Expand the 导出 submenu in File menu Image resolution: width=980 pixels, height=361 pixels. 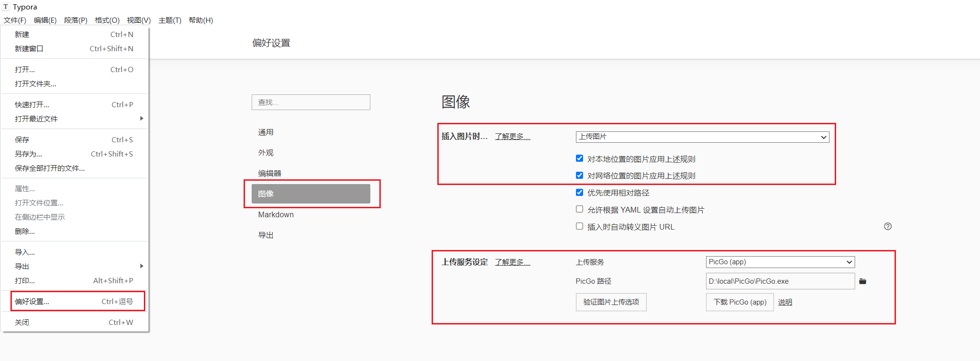point(75,266)
